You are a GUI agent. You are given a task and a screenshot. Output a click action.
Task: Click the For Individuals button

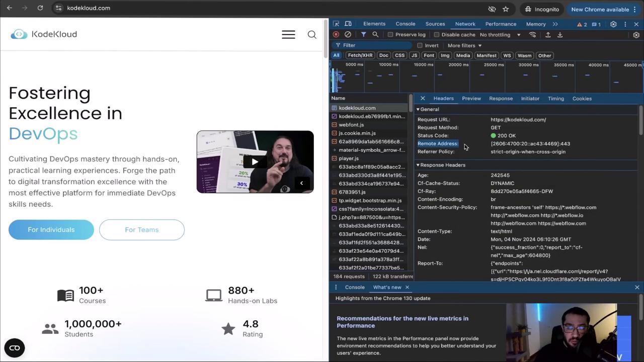pyautogui.click(x=51, y=230)
